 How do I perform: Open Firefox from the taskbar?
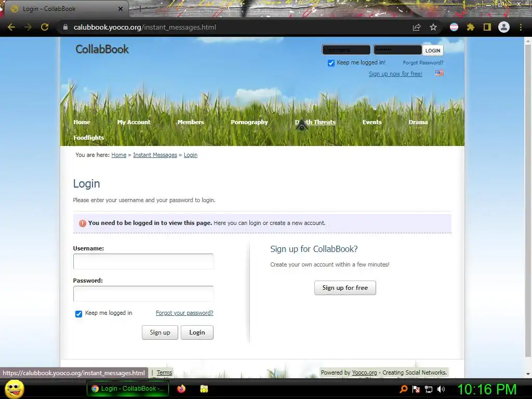point(181,389)
